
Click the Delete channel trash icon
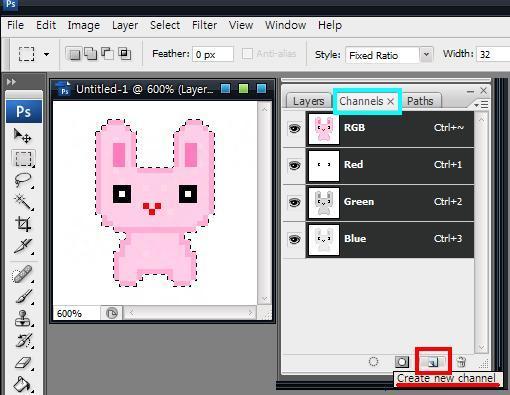point(461,362)
